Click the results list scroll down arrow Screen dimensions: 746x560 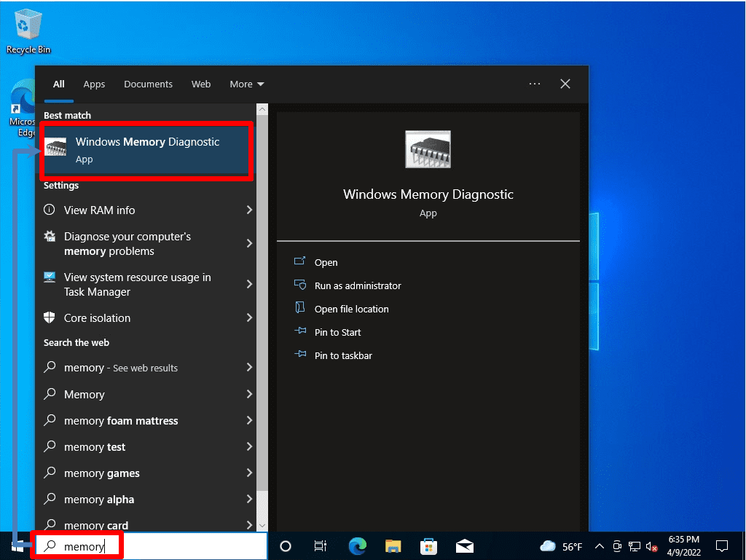262,525
